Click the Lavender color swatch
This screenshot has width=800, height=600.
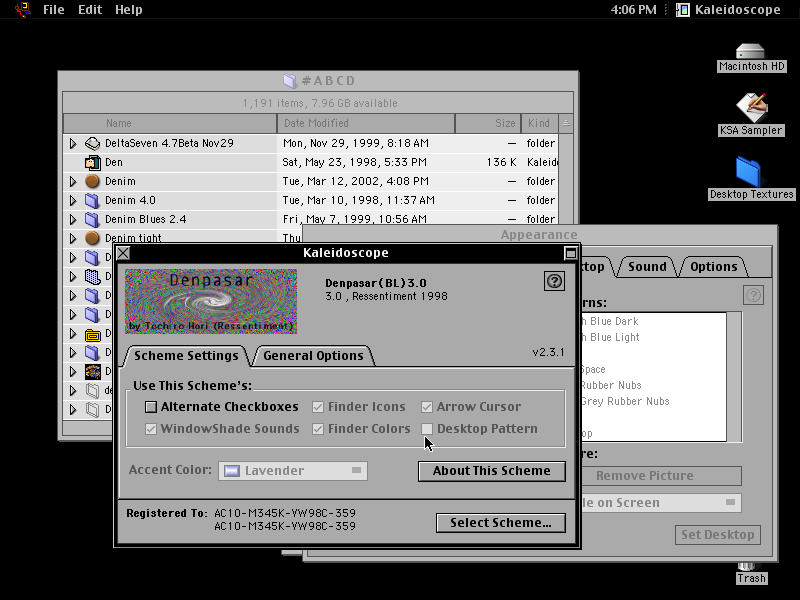coord(232,470)
